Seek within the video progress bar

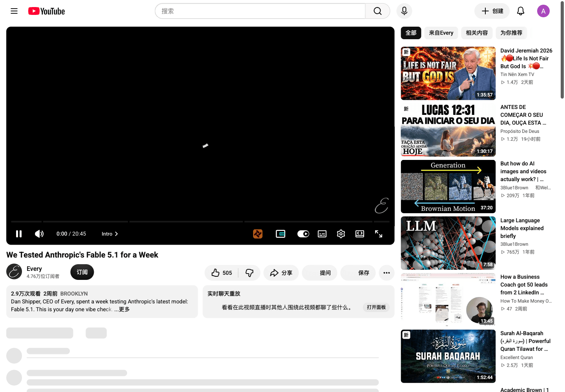click(x=200, y=222)
